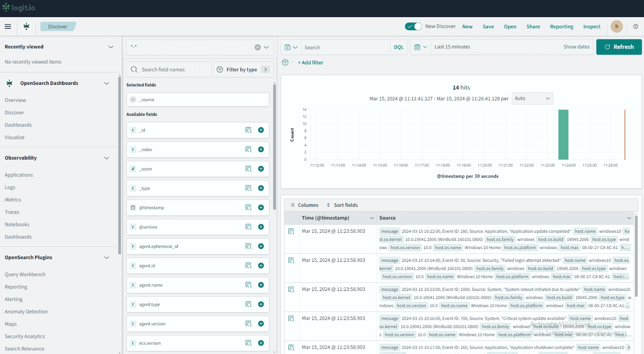
Task: Add the @timestamp field to table
Action: (x=261, y=208)
